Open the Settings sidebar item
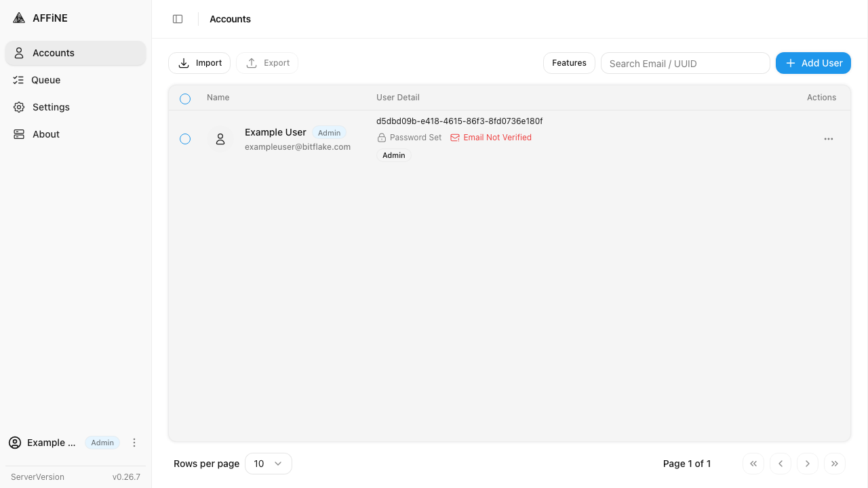Image resolution: width=868 pixels, height=488 pixels. coord(75,107)
